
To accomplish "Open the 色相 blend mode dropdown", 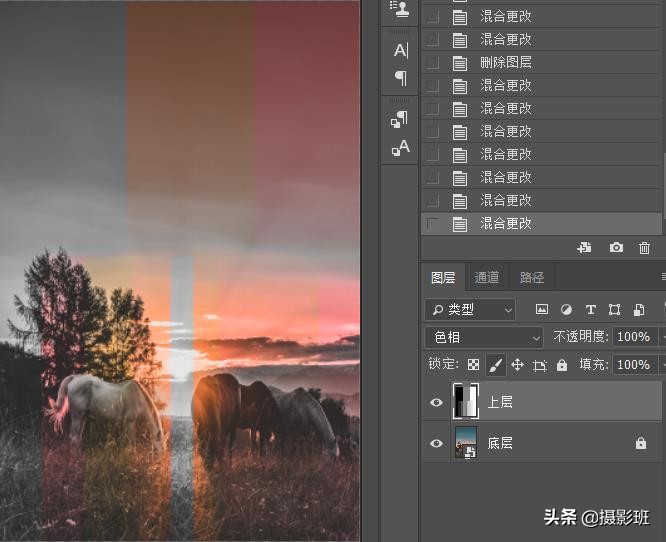I will pyautogui.click(x=484, y=337).
